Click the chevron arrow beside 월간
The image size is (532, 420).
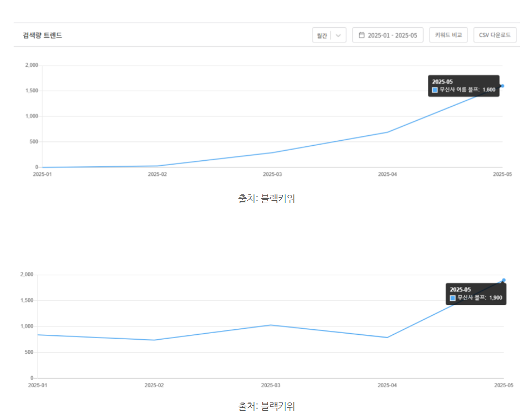[x=339, y=36]
